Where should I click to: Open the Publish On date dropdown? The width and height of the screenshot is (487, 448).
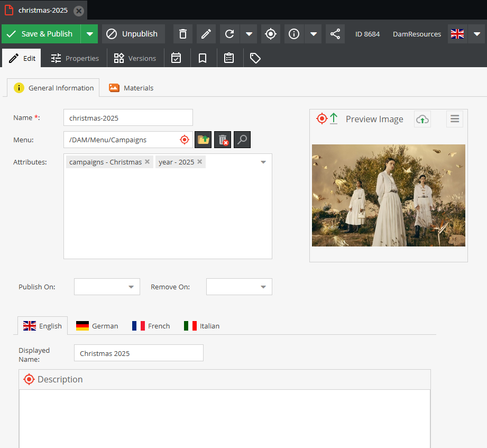(x=131, y=287)
